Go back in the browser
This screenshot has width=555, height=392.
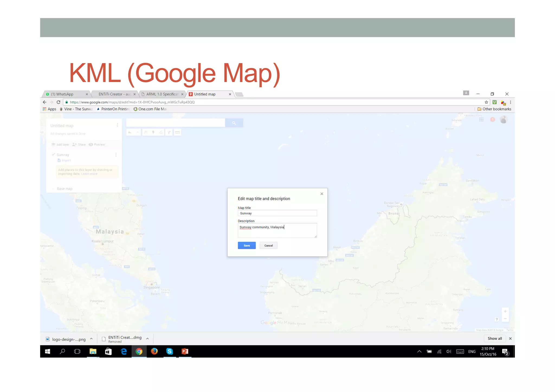coord(45,102)
